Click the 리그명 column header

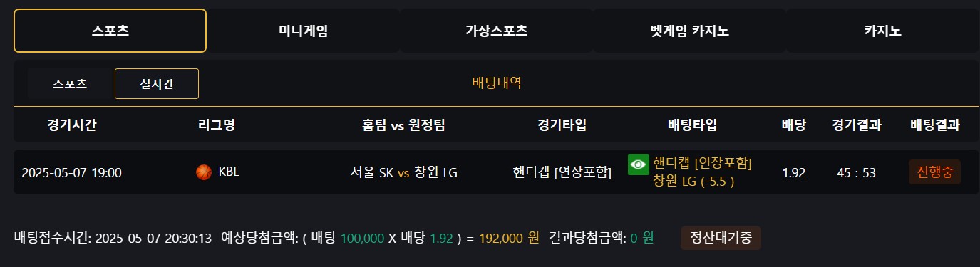click(x=217, y=125)
